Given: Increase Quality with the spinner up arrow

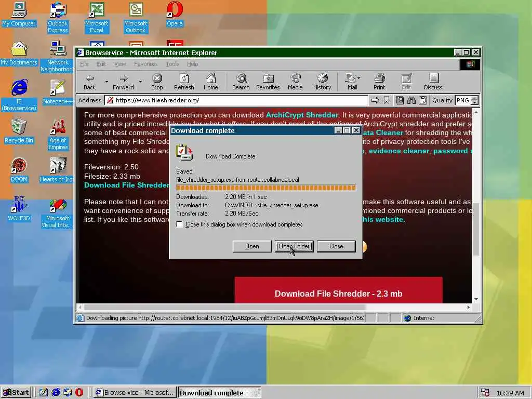Looking at the screenshot, I should (475, 98).
